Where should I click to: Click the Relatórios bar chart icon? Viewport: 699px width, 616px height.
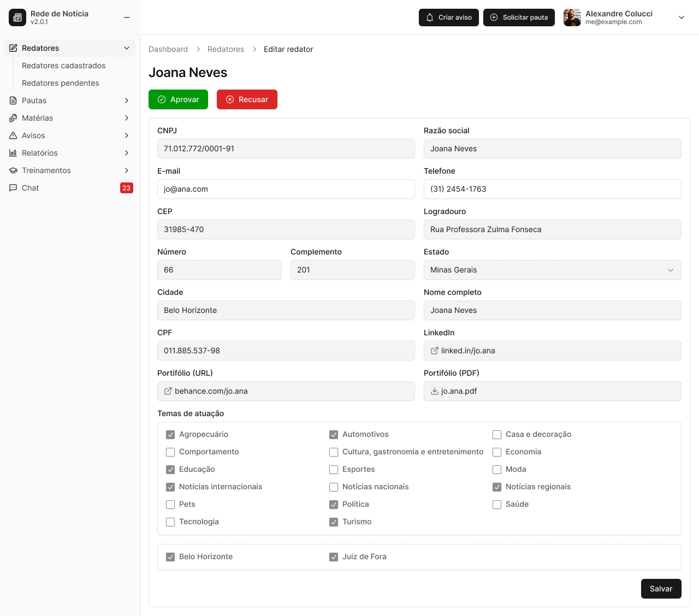pos(13,153)
